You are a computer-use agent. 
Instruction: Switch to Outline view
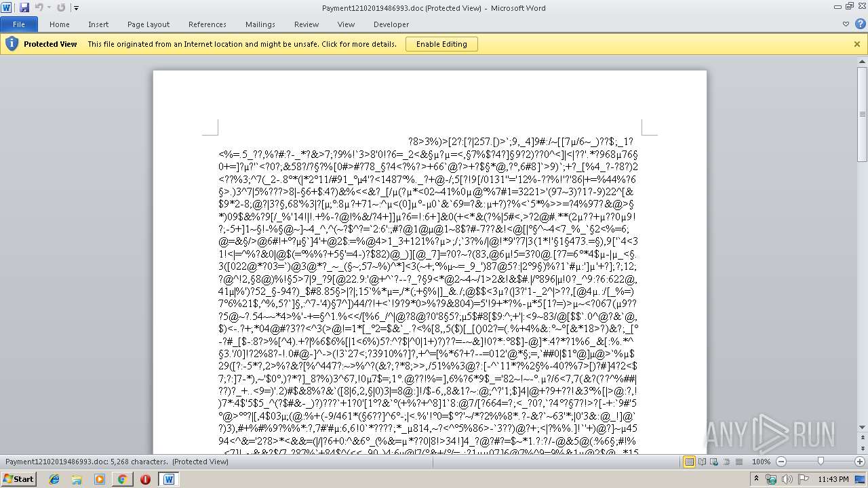[726, 462]
